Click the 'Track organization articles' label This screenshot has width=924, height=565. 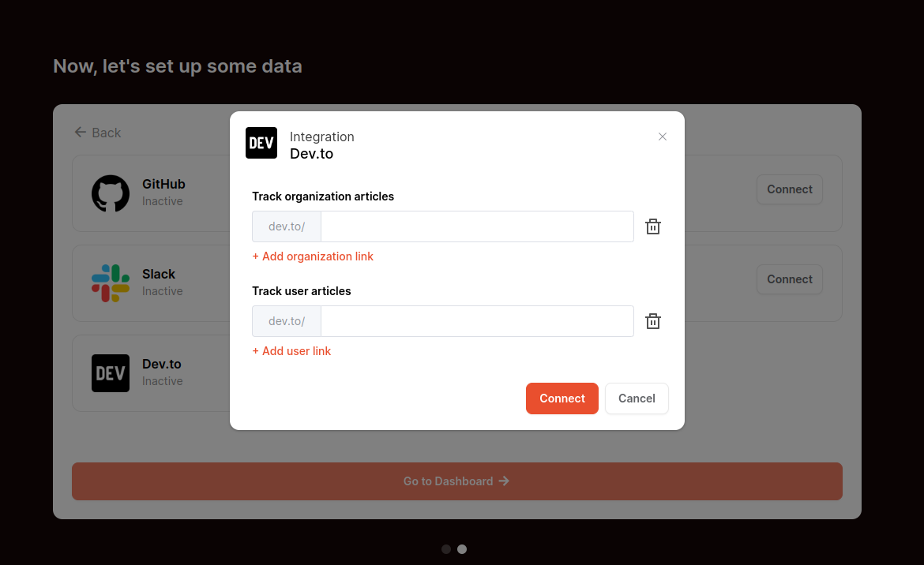323,196
